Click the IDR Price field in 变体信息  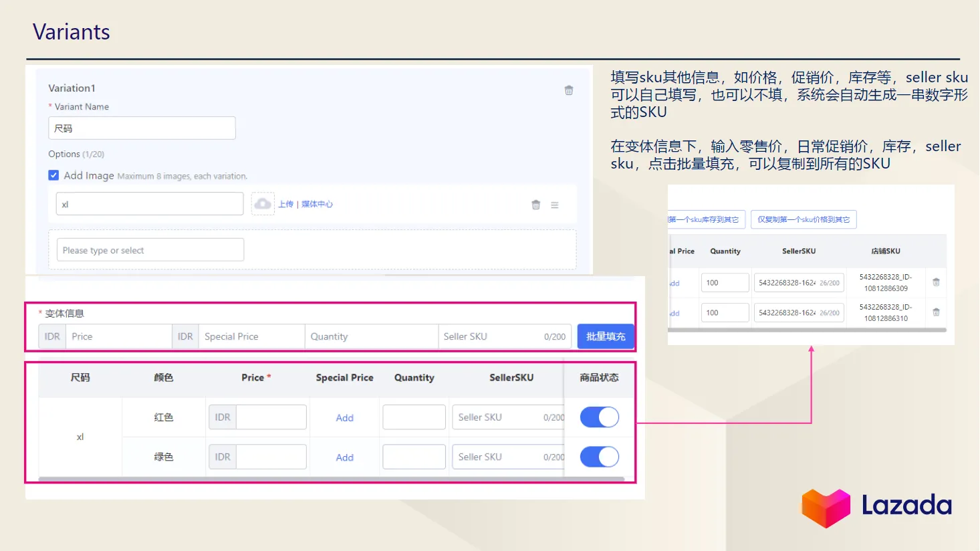[118, 336]
